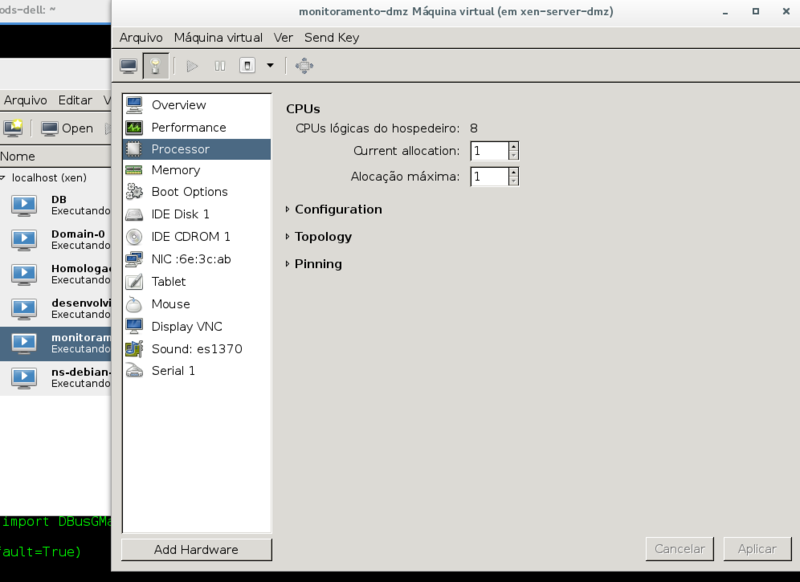Select IDE CDROM 1 device
Screen dimensions: 800x582
click(197, 237)
